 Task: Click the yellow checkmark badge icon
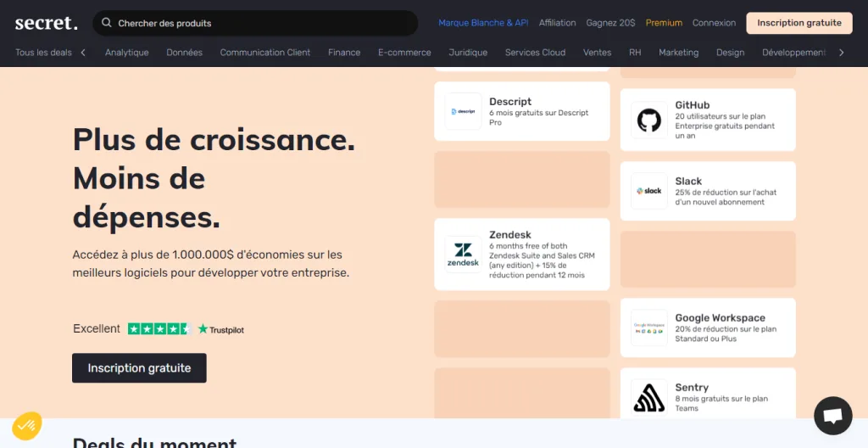tap(27, 426)
